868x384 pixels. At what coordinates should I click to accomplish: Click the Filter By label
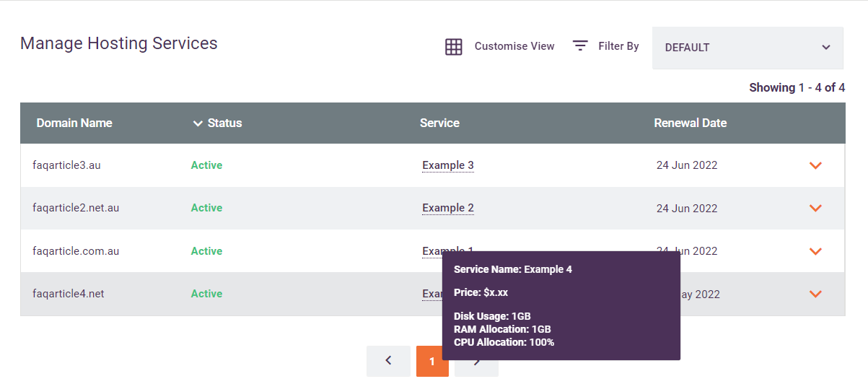(x=618, y=46)
